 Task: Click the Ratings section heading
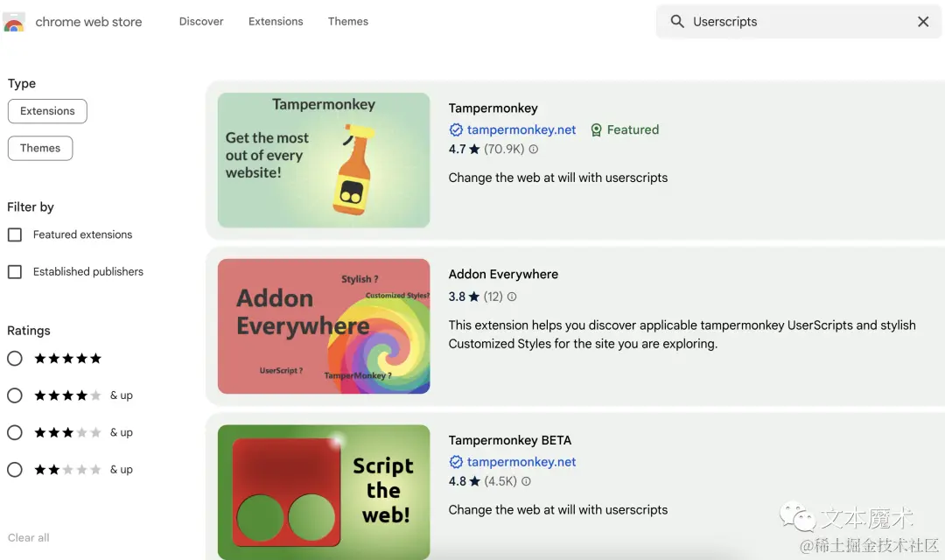coord(28,331)
